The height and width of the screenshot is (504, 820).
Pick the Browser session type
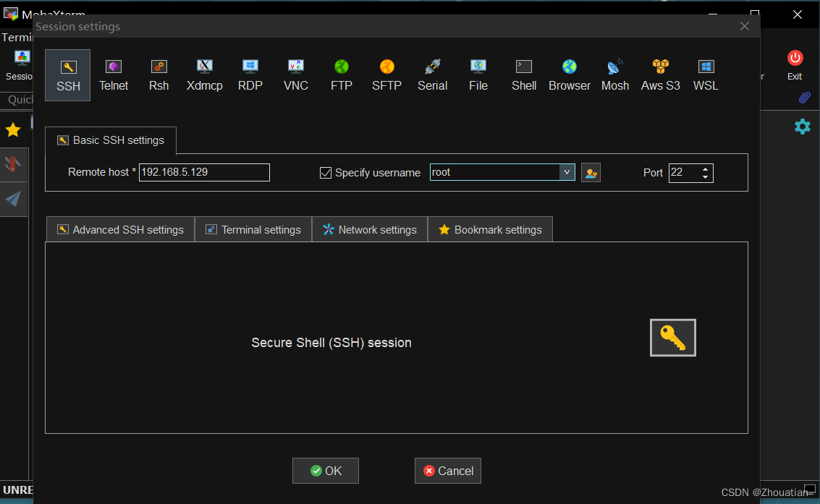[x=570, y=75]
